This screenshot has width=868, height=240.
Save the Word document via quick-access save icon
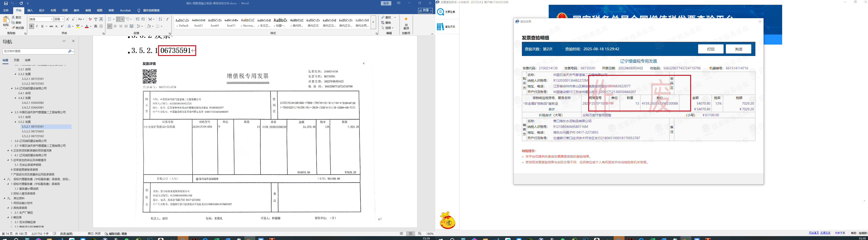click(x=6, y=3)
